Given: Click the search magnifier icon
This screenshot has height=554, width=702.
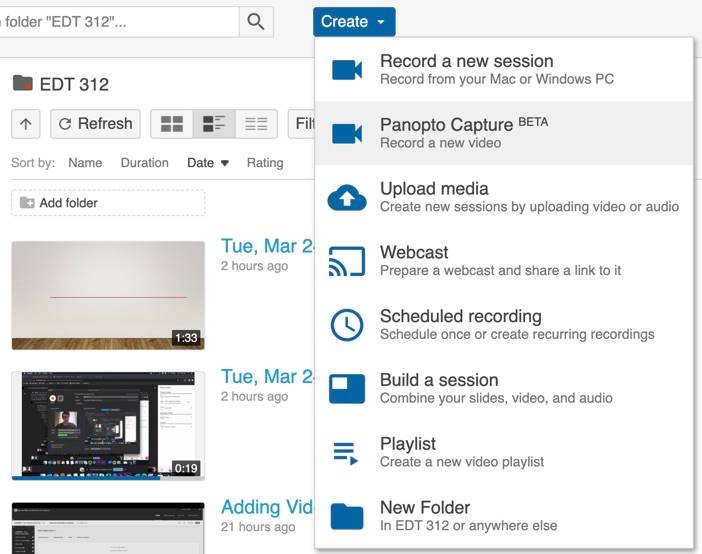Looking at the screenshot, I should [x=256, y=22].
